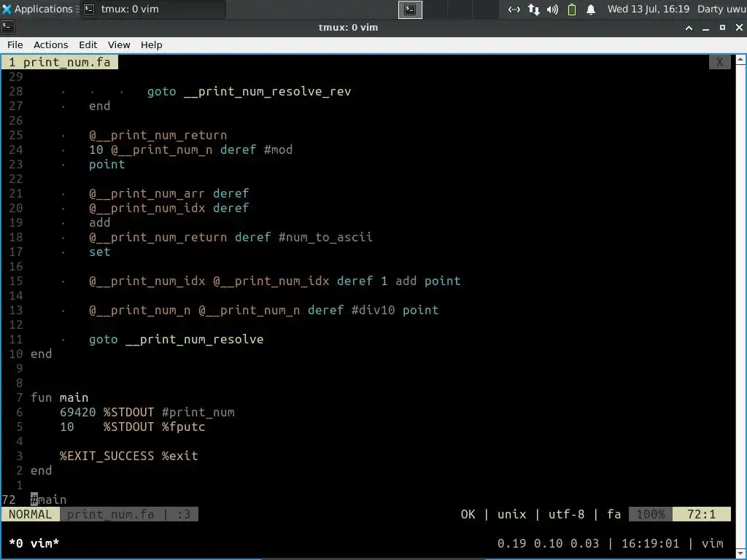
Task: Click the scrollbar up arrow
Action: (740, 60)
